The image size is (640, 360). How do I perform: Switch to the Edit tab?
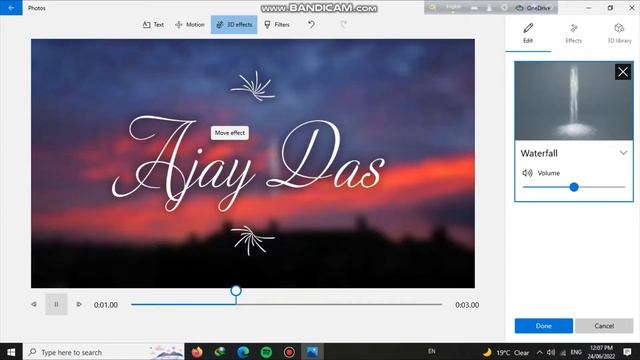click(528, 33)
